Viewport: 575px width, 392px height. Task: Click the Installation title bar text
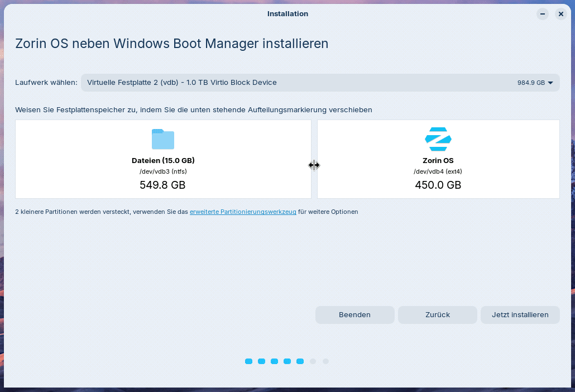coord(287,14)
